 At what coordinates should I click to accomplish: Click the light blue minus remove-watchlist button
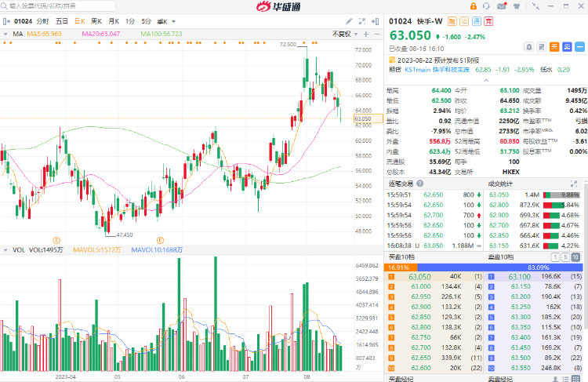(579, 47)
